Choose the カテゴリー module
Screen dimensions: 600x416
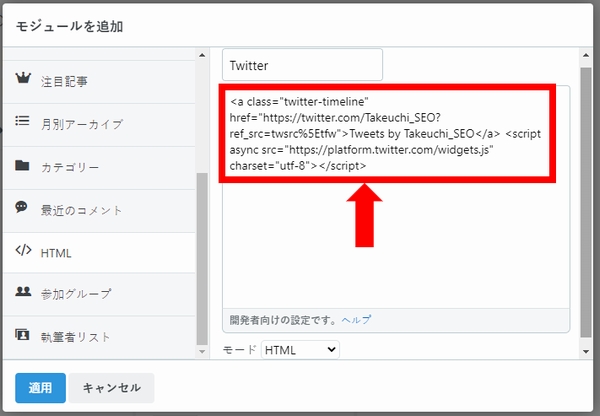[99, 168]
